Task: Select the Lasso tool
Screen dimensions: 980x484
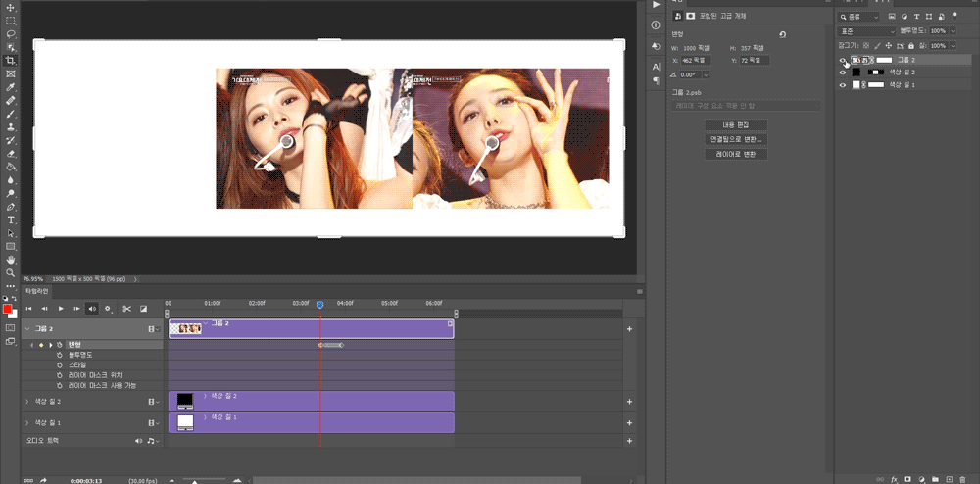Action: tap(11, 33)
